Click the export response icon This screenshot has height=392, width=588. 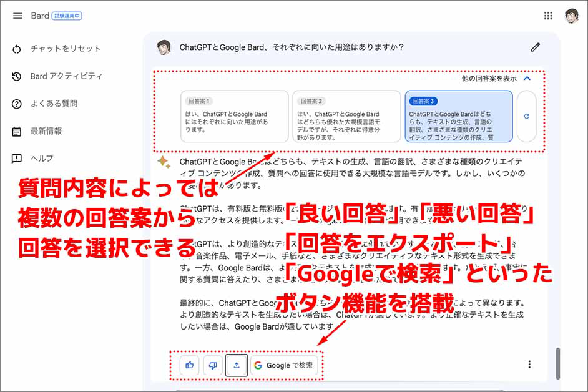(237, 365)
